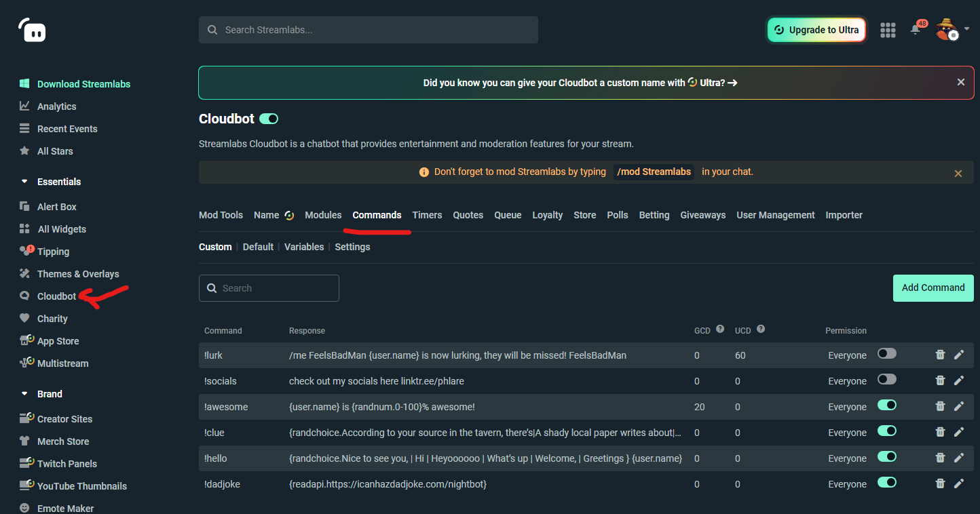
Task: Select the Variables sub-tab
Action: click(304, 247)
